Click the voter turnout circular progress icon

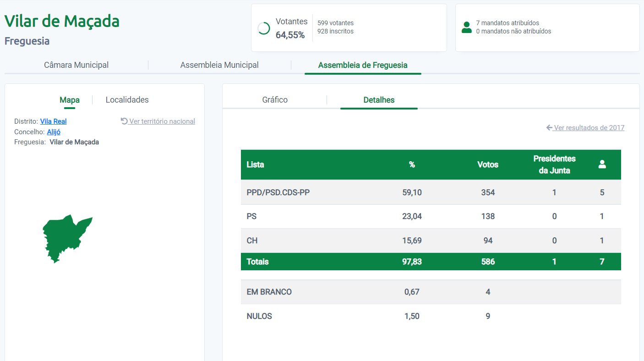click(x=264, y=28)
